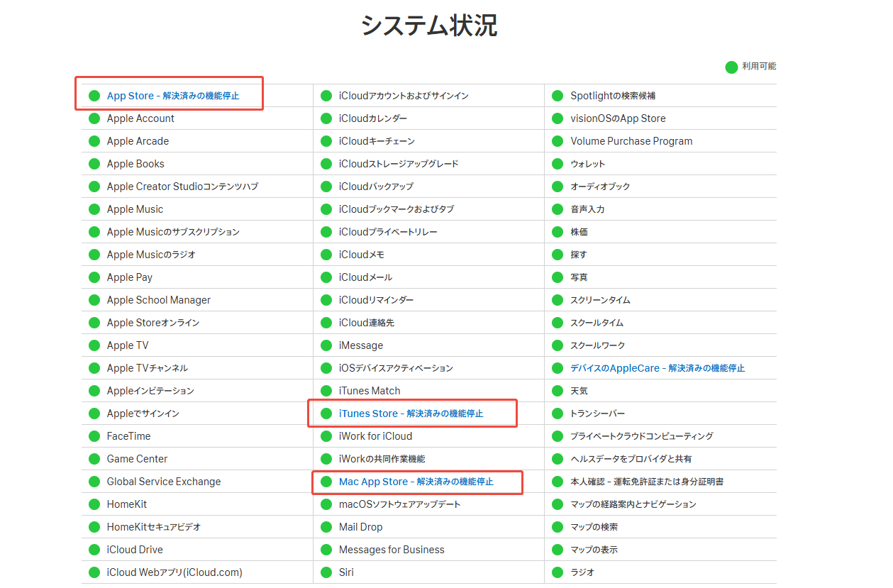Select the iCloudストレージアップグレード entry
This screenshot has width=893, height=588.
pos(399,164)
